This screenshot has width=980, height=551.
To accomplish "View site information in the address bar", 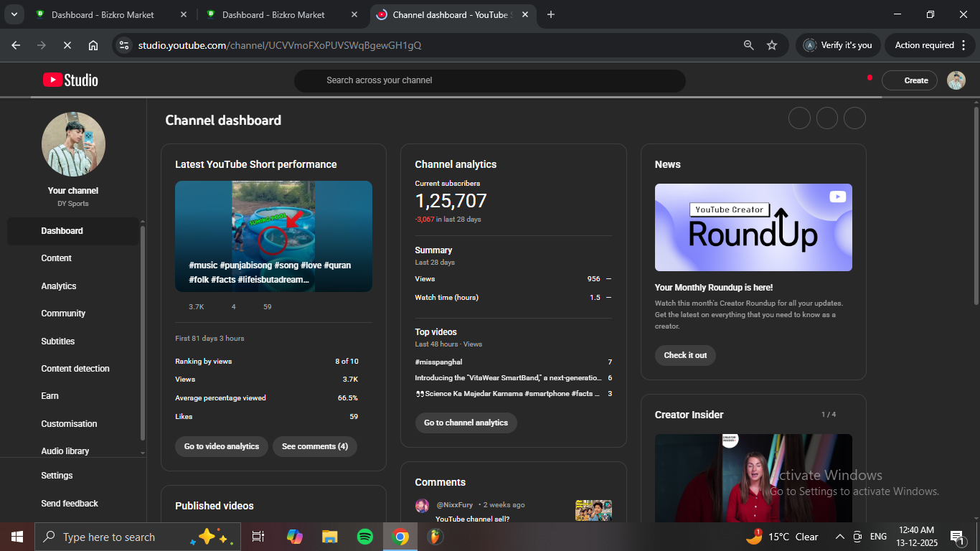I will click(x=124, y=45).
